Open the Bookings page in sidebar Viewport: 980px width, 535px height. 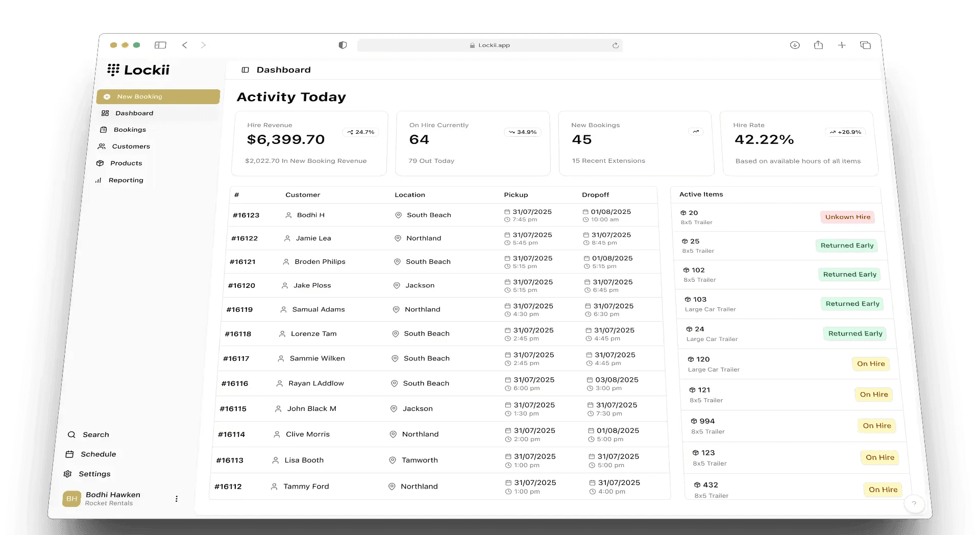[129, 130]
